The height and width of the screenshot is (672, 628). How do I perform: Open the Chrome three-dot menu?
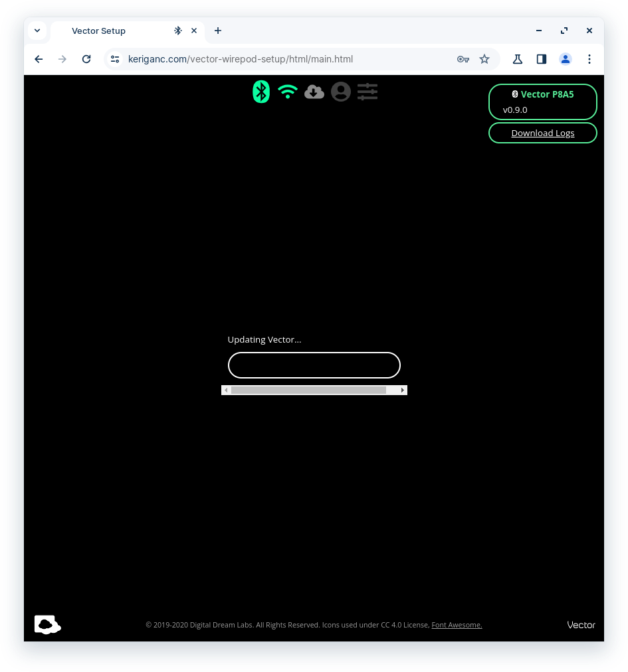pyautogui.click(x=589, y=59)
